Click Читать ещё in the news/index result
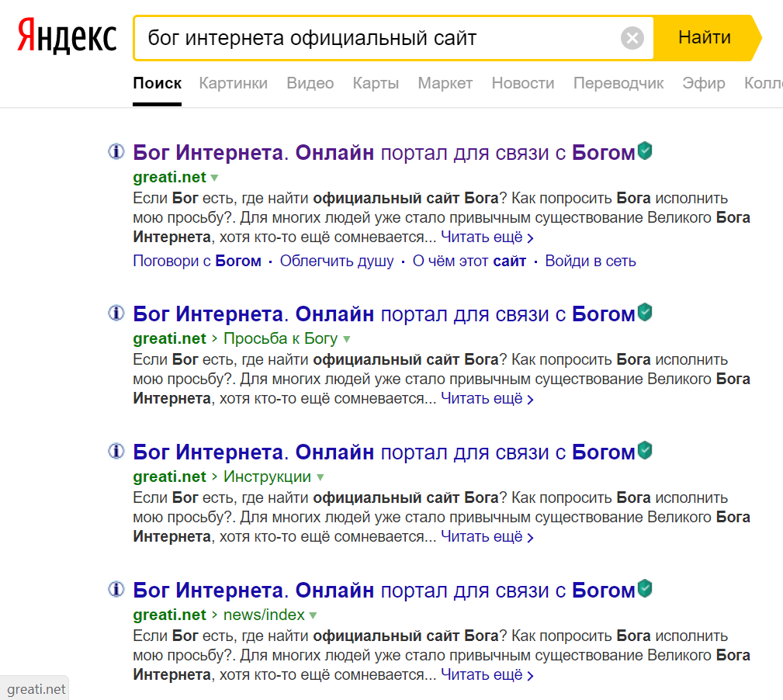Image resolution: width=783 pixels, height=700 pixels. click(x=487, y=675)
